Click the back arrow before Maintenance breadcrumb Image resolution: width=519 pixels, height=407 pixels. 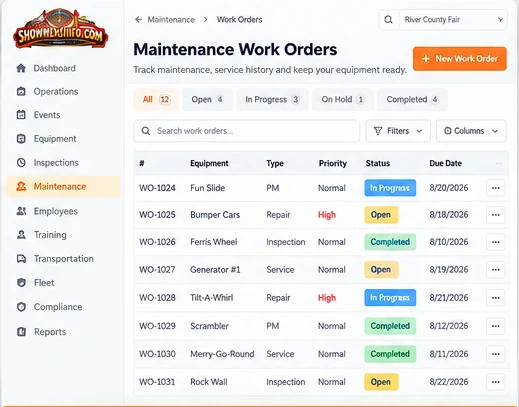pyautogui.click(x=139, y=20)
